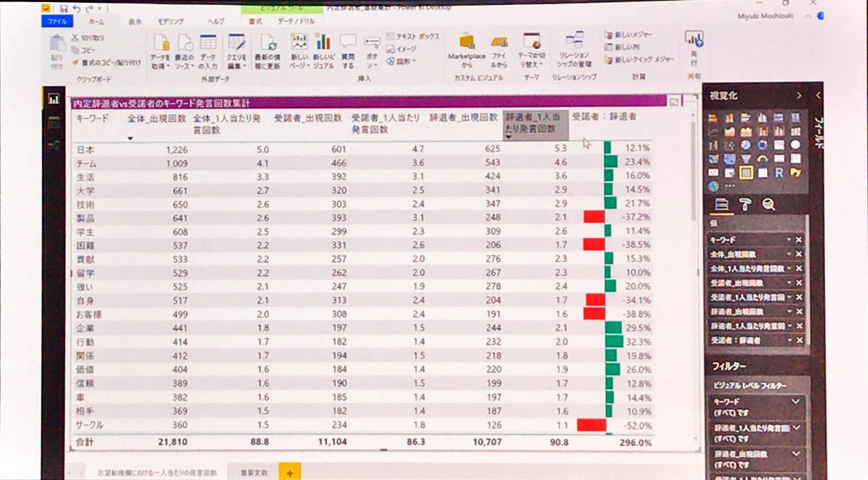Insert an イメージ image
This screenshot has width=868, height=480.
coord(401,49)
